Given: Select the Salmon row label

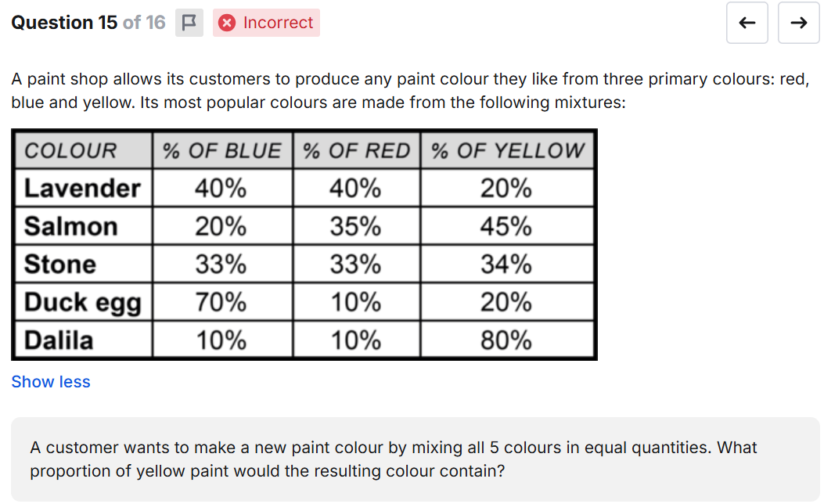Looking at the screenshot, I should [70, 226].
